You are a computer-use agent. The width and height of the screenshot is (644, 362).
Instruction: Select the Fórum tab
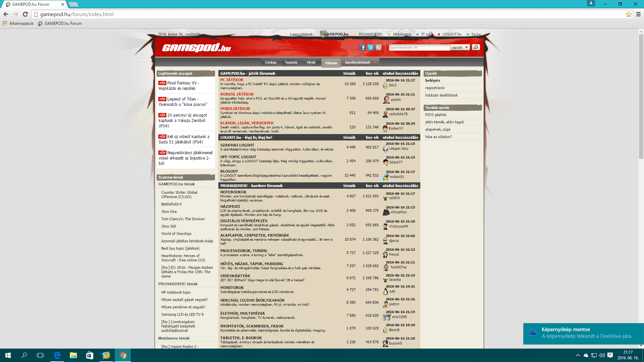click(331, 63)
